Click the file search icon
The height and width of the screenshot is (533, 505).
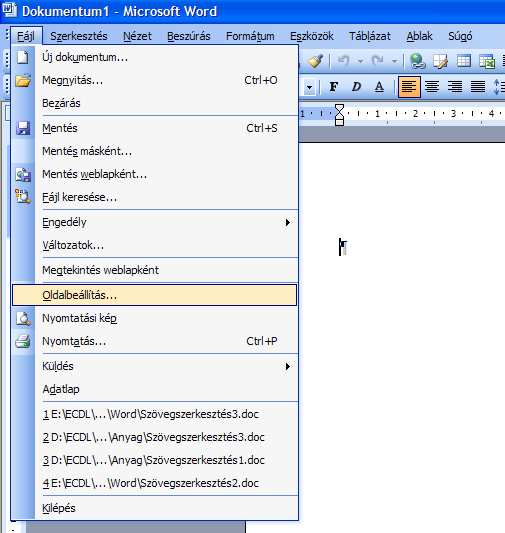pyautogui.click(x=23, y=197)
